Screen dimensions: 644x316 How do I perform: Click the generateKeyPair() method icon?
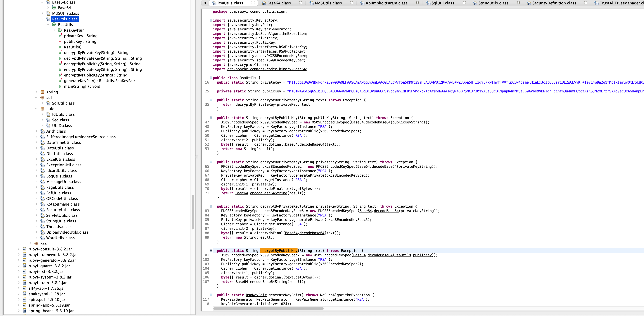pyautogui.click(x=60, y=80)
